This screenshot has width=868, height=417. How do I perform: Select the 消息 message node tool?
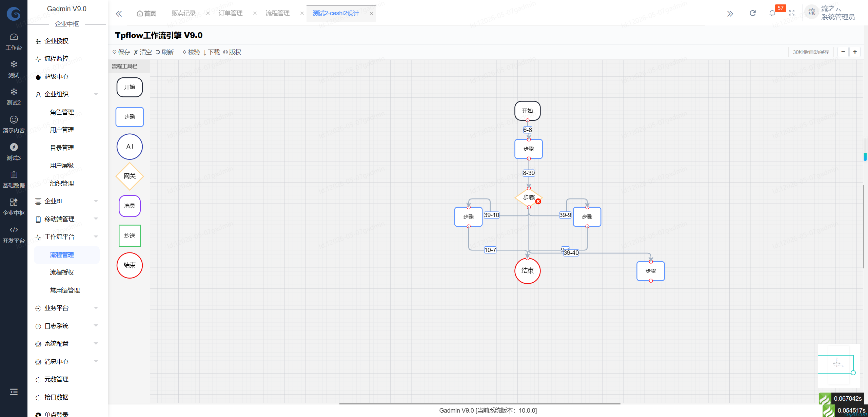(130, 206)
